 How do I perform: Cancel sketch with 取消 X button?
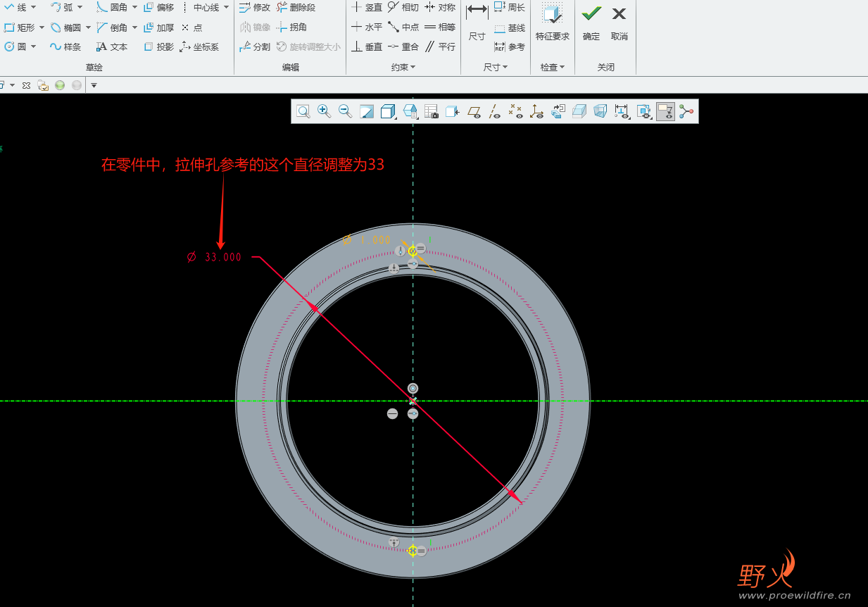[x=619, y=23]
